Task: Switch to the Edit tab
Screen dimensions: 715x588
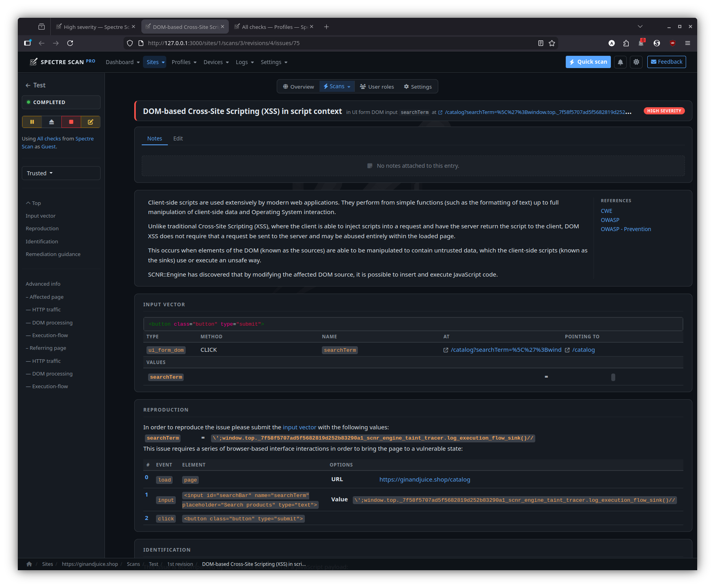Action: click(178, 138)
